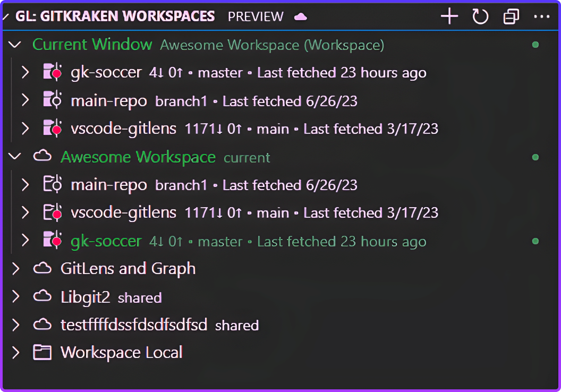Screen dimensions: 561x392
Task: Click 'current' label next to Awesome Workspace
Action: (x=247, y=158)
